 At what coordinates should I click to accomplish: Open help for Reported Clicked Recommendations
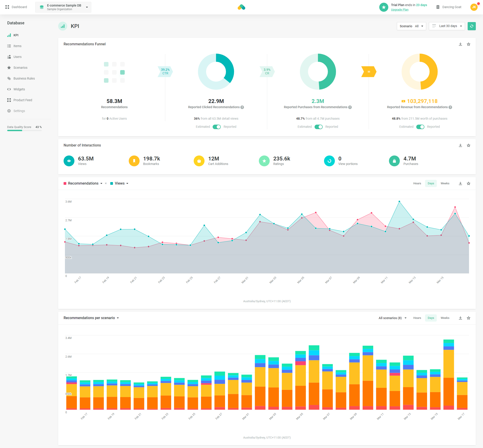point(242,107)
